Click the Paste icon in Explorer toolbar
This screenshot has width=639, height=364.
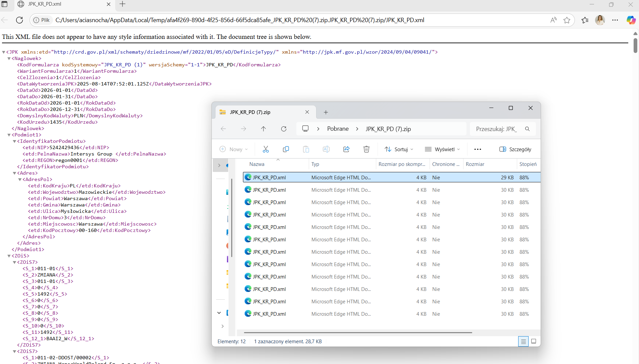coord(306,149)
